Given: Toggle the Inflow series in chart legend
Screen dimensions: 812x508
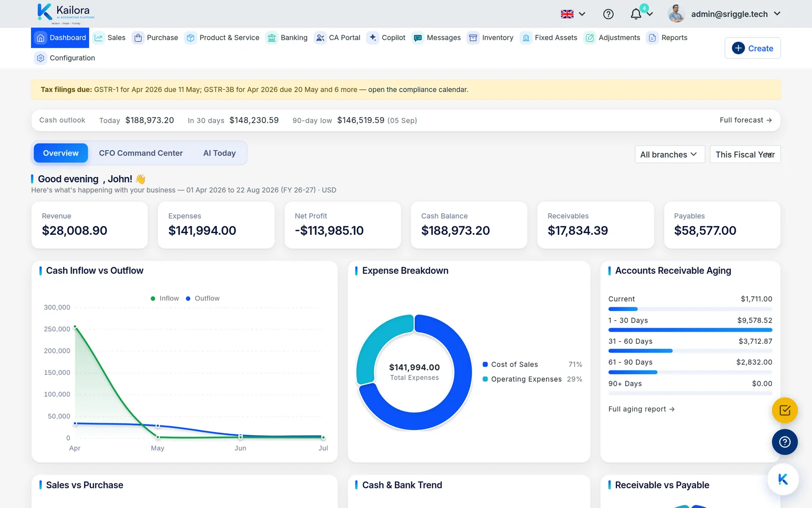Looking at the screenshot, I should pyautogui.click(x=165, y=298).
